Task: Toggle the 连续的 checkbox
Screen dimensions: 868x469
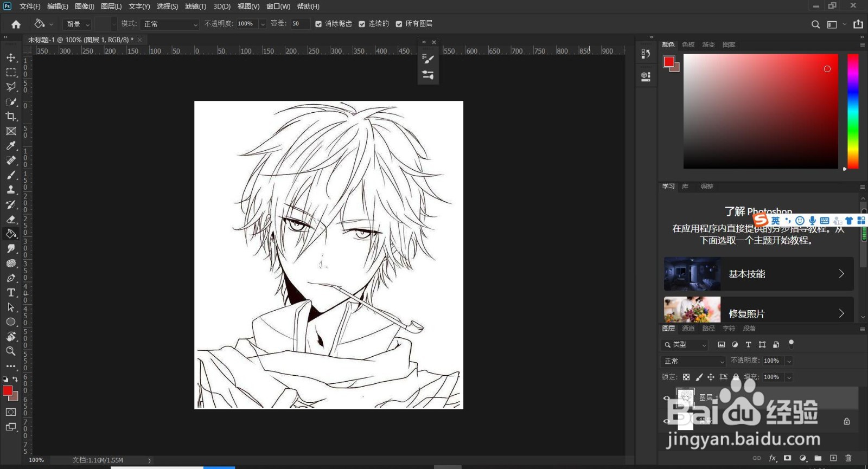Action: [x=362, y=24]
